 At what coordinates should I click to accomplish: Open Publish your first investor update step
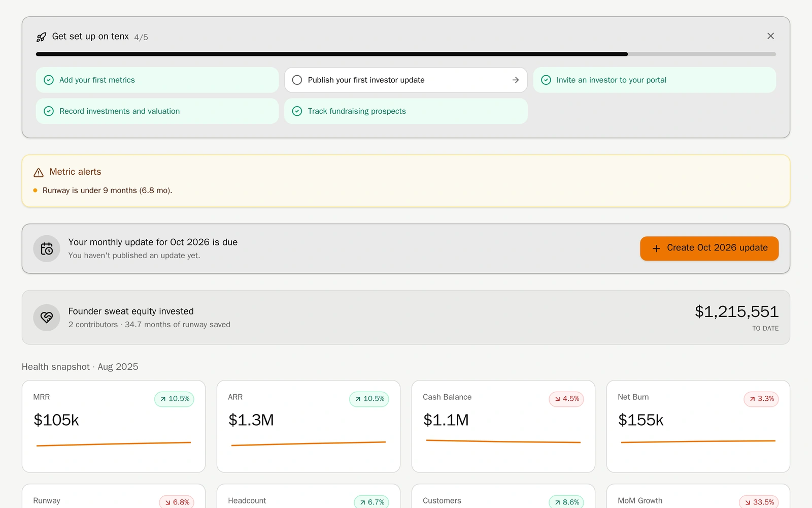406,80
